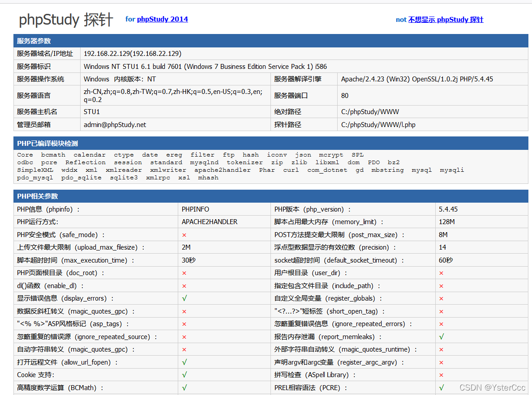This screenshot has height=395, width=532.
Task: Click the PHP version value 5.4.45
Action: coord(448,209)
